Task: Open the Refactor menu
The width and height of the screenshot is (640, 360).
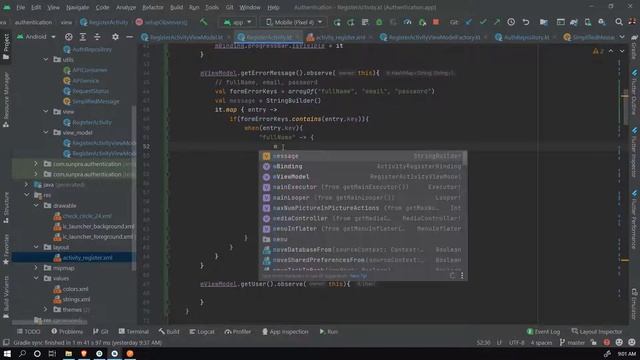Action: coord(153,7)
